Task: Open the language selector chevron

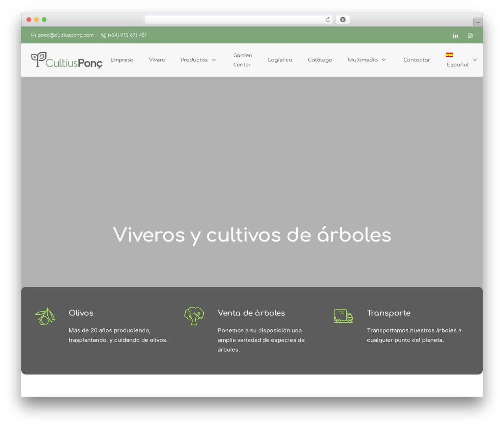Action: pyautogui.click(x=475, y=60)
